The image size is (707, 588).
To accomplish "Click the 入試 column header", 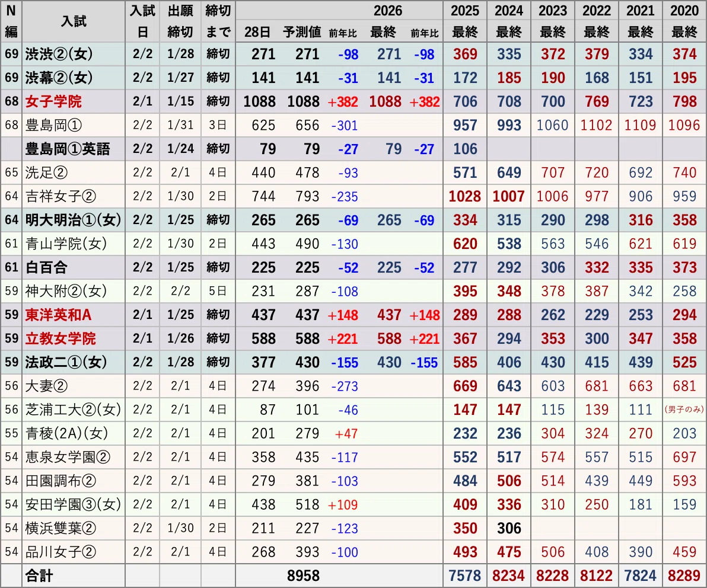I will pyautogui.click(x=74, y=21).
